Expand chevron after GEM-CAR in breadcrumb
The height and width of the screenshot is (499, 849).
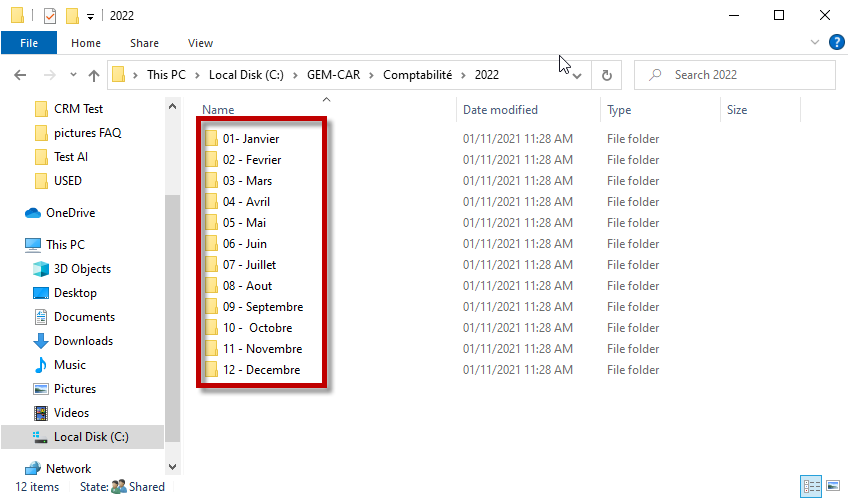pyautogui.click(x=371, y=75)
